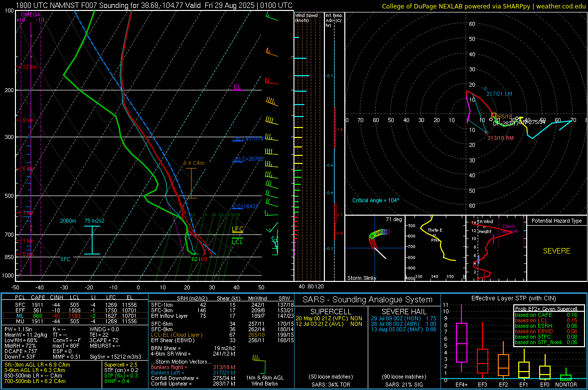Click the Eff Shear (EBWD) row label
This screenshot has width=588, height=390.
click(x=173, y=341)
